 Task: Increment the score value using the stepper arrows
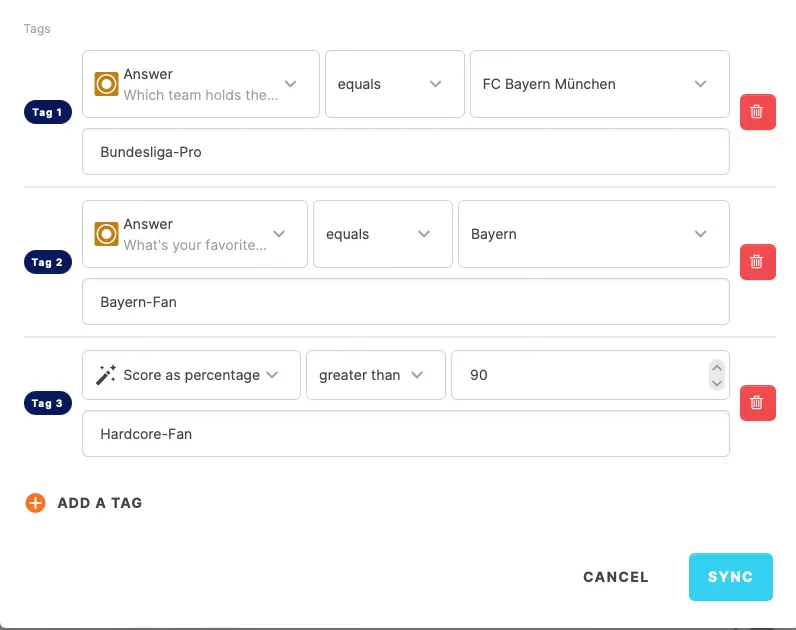[x=716, y=368]
